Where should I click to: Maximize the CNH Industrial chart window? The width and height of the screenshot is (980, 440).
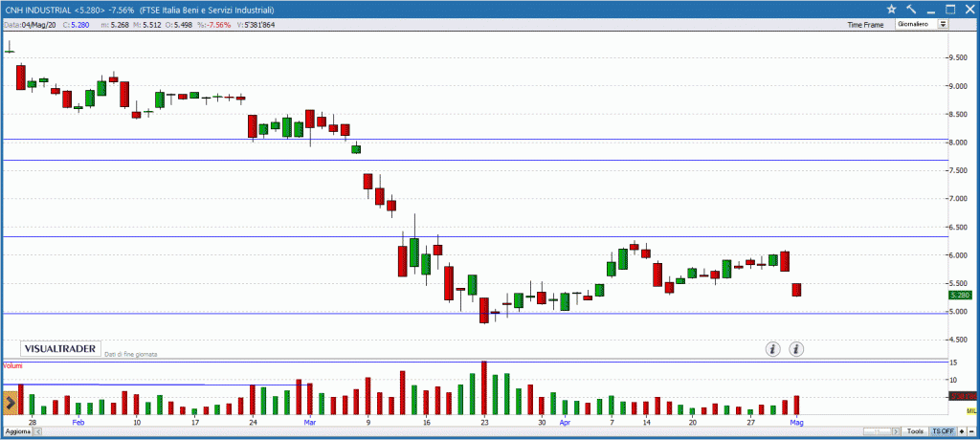(x=950, y=10)
